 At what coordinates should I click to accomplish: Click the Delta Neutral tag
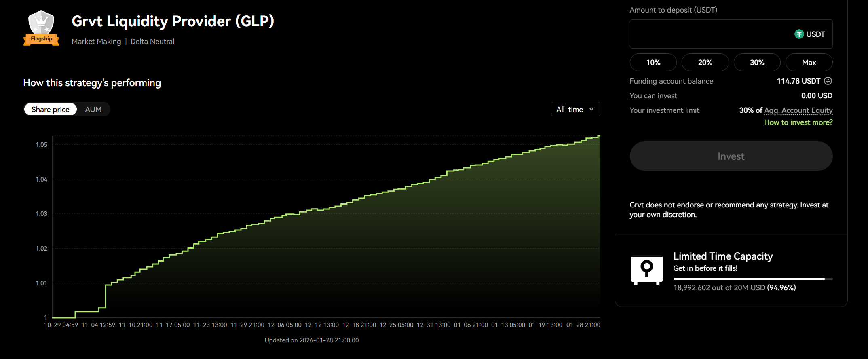tap(152, 42)
